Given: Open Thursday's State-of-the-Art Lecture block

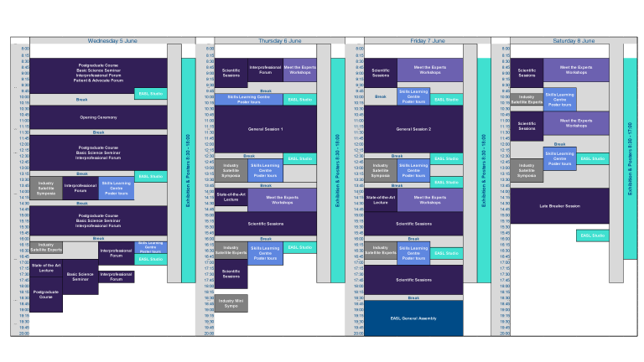Looking at the screenshot, I should click(x=231, y=199).
